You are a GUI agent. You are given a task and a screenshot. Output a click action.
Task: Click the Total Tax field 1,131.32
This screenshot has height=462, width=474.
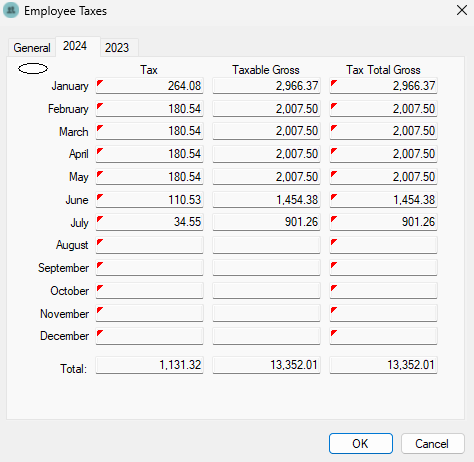[149, 365]
